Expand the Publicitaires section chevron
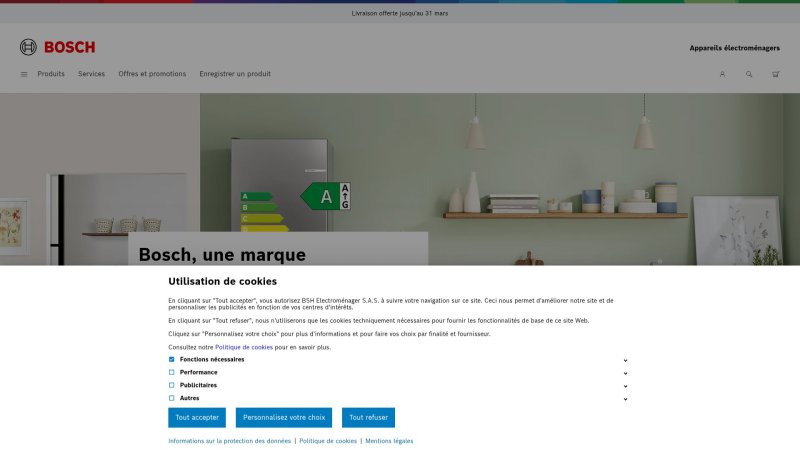Viewport: 800px width, 450px height. (625, 386)
